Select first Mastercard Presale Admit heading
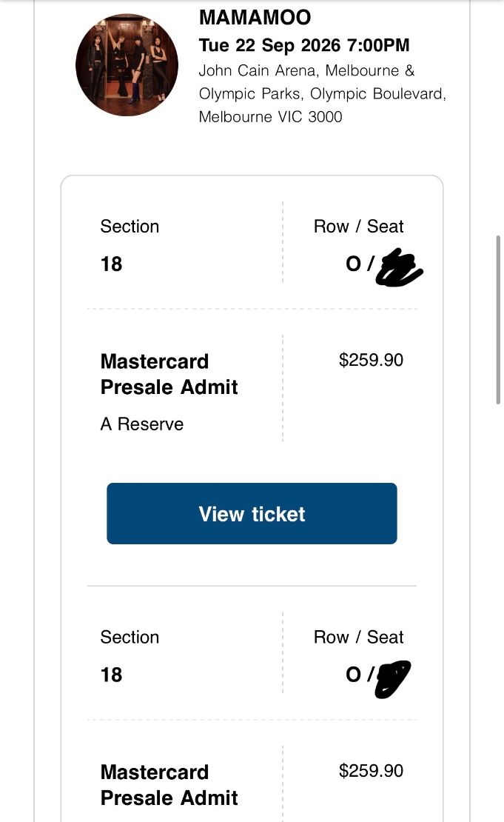This screenshot has width=504, height=822. (x=169, y=374)
